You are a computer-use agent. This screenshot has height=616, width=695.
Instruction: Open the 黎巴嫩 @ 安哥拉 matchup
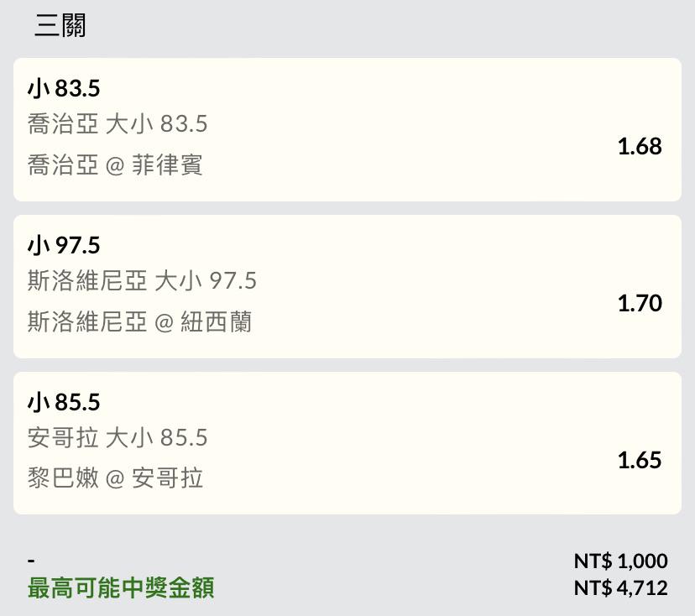point(115,478)
